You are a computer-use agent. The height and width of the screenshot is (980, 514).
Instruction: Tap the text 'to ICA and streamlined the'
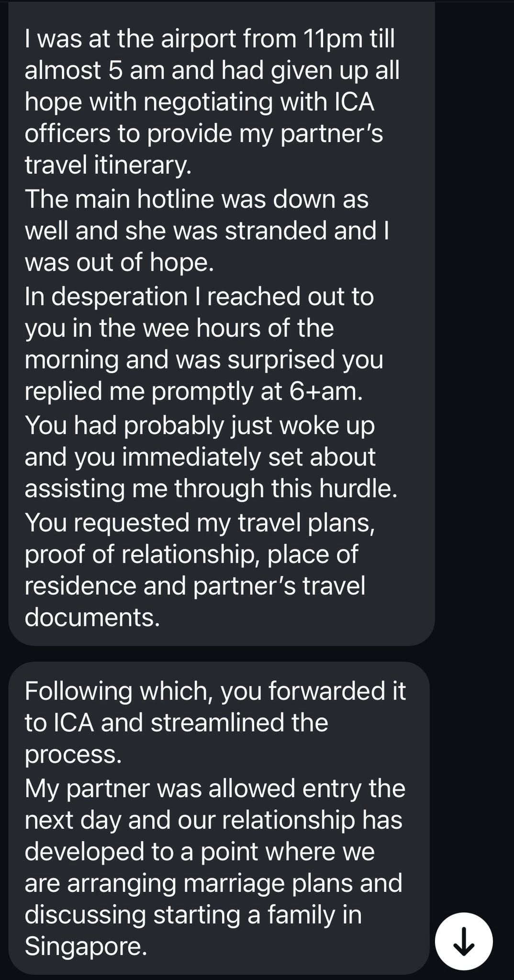pyautogui.click(x=176, y=722)
